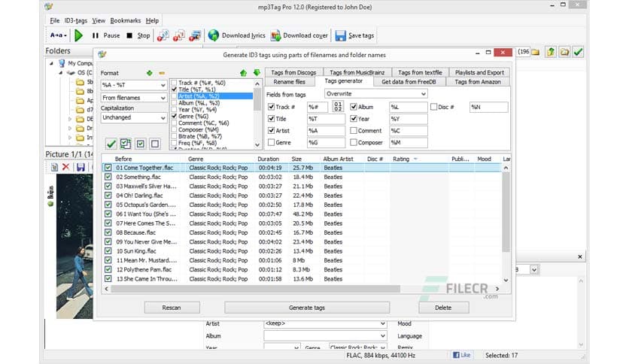Enable the Genre checkbox in Fields from tags
629x364 pixels.
pyautogui.click(x=271, y=142)
